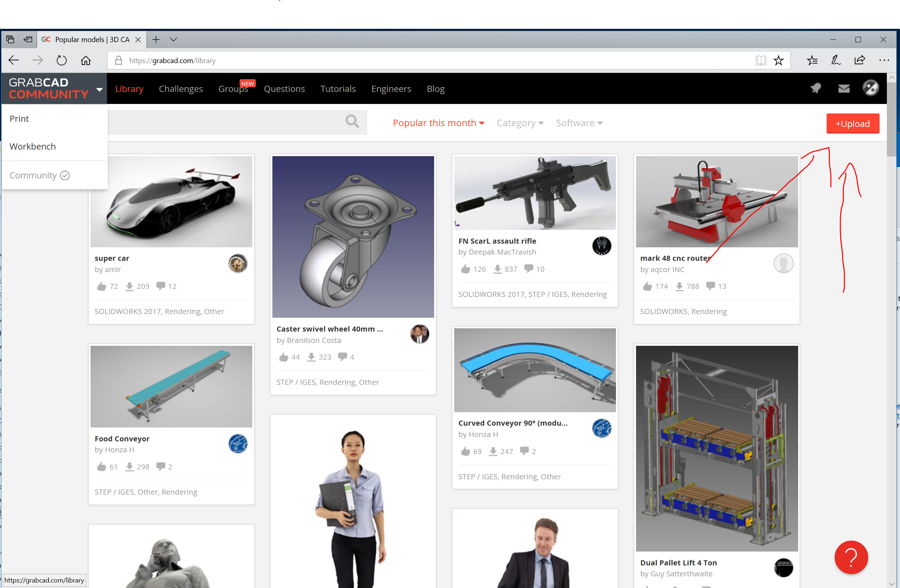Click the red help question button
900x588 pixels.
tap(851, 557)
